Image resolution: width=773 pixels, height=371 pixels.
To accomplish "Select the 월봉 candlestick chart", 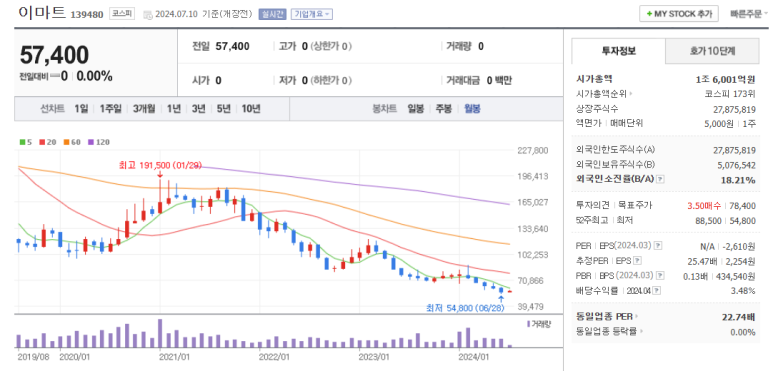I will coord(472,109).
